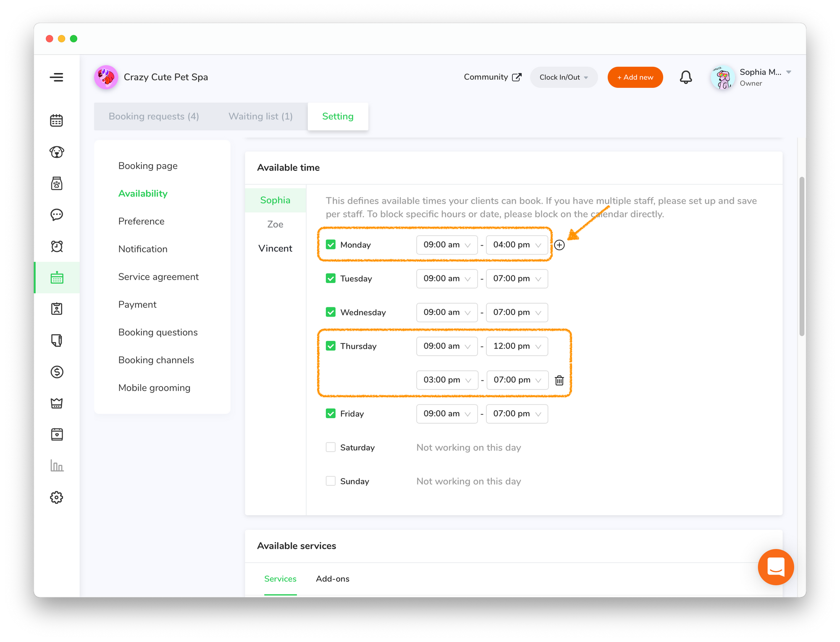Image resolution: width=840 pixels, height=642 pixels.
Task: Open Thursday 12:00 pm end time dropdown
Action: [x=517, y=346]
